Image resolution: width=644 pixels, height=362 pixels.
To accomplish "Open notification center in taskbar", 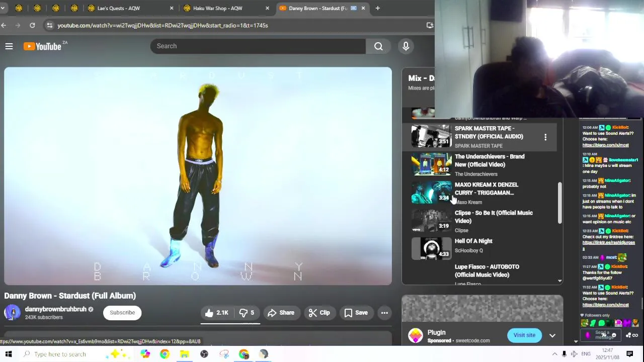I will pyautogui.click(x=629, y=354).
